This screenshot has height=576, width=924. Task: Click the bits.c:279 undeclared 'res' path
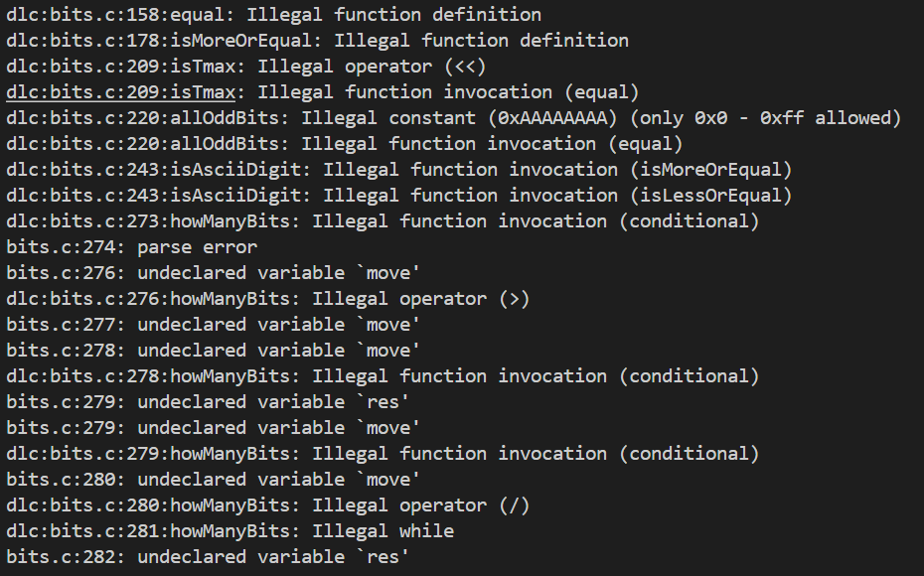pos(60,402)
